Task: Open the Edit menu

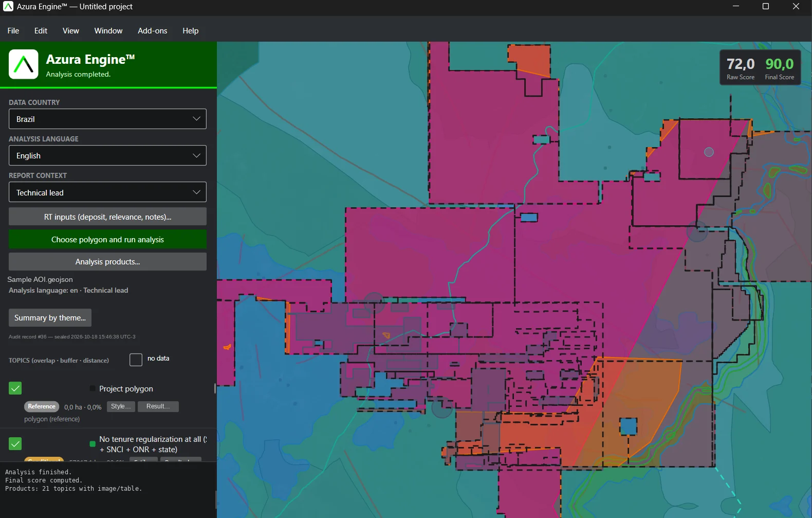Action: point(41,31)
